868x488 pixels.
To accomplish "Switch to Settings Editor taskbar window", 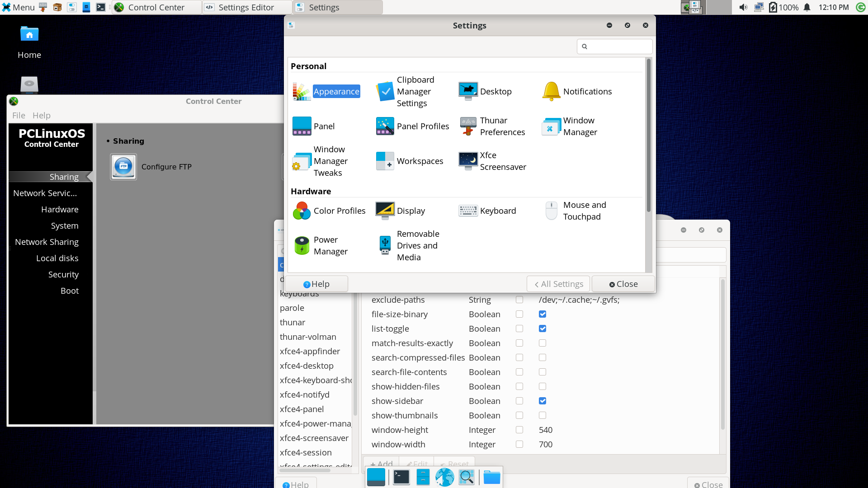I will coord(247,7).
